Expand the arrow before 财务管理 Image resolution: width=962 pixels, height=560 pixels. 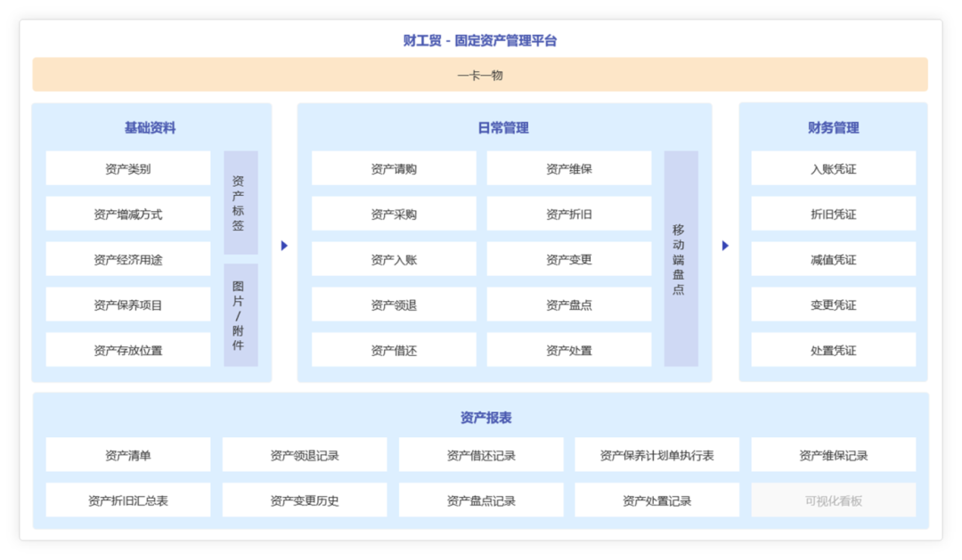pos(725,246)
